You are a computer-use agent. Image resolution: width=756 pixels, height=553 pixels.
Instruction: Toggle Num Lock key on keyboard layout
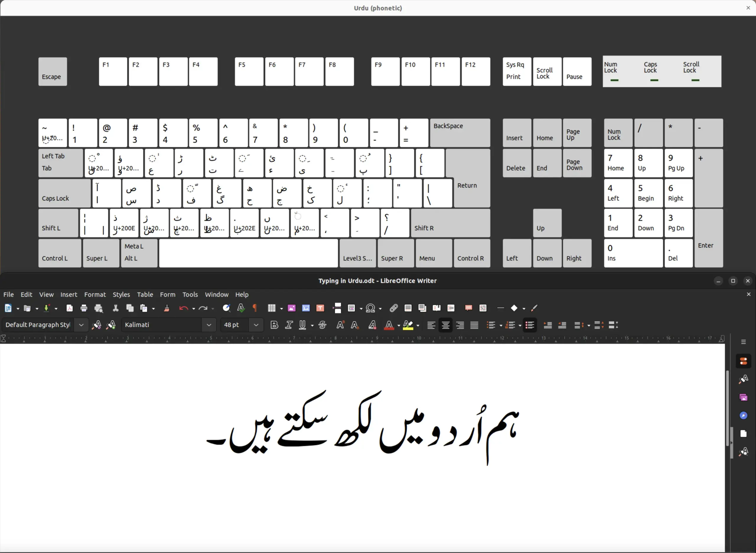[x=616, y=132]
